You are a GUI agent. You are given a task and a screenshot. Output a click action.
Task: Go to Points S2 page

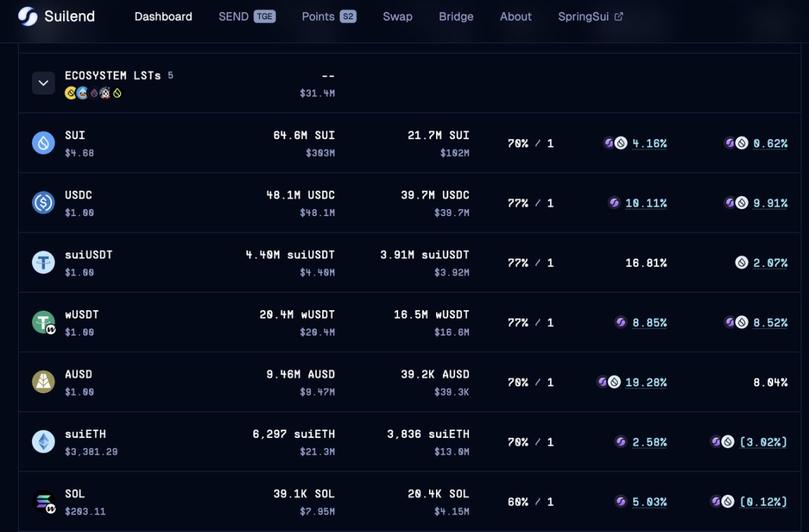[x=329, y=16]
